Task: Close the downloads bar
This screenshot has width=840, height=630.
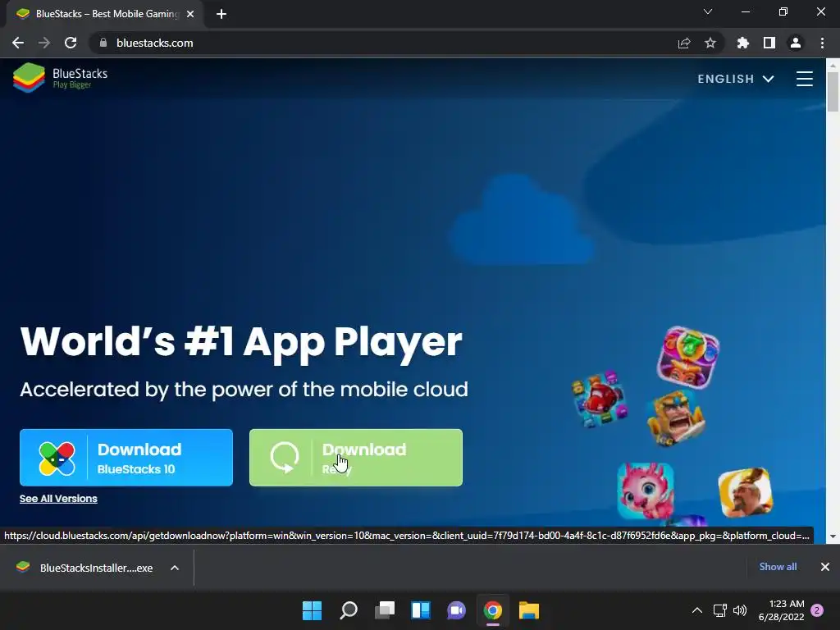Action: coord(825,567)
